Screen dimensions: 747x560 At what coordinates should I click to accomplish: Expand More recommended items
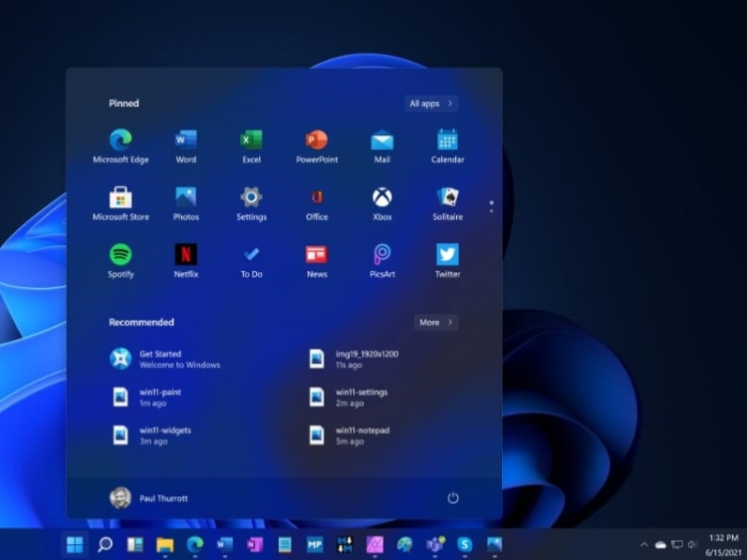coord(435,323)
